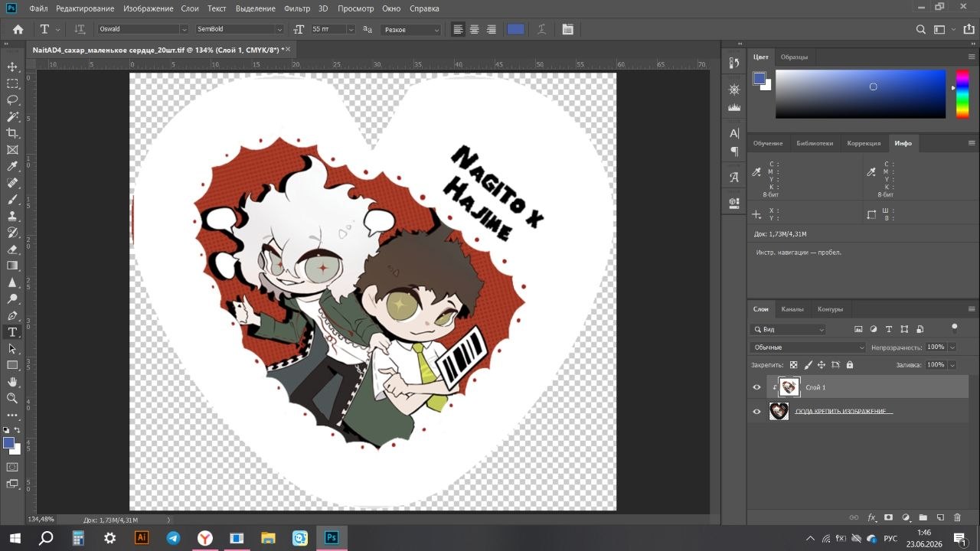Open the Обычные blend mode dropdown
This screenshot has width=980, height=551.
click(x=808, y=347)
